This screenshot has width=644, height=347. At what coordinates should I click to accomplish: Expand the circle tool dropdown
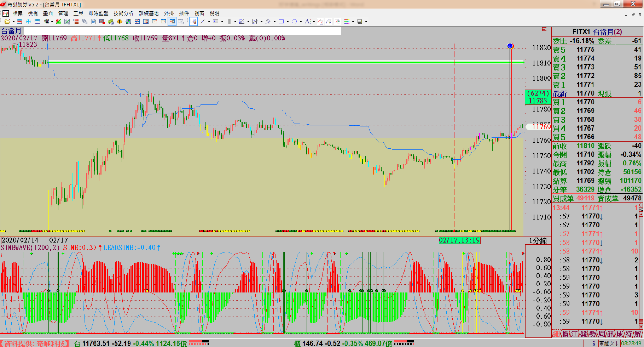(x=301, y=22)
